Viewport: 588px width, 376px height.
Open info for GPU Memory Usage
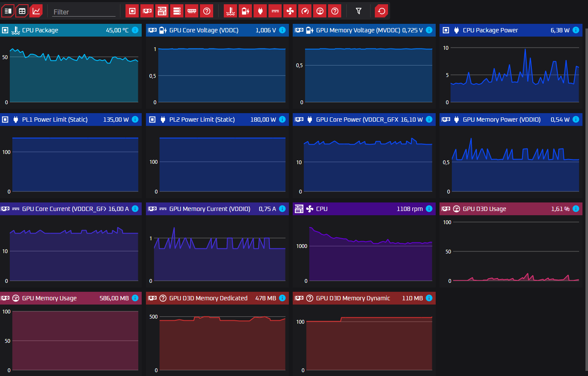coord(135,298)
